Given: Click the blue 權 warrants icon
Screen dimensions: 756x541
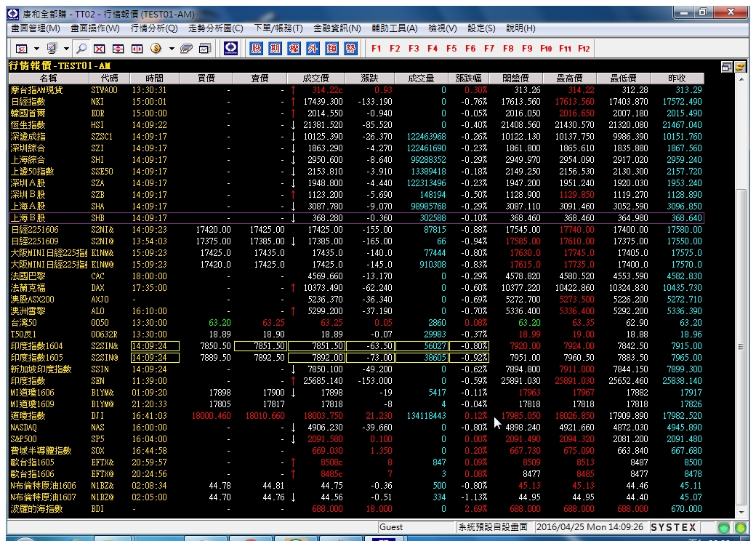Looking at the screenshot, I should click(294, 48).
